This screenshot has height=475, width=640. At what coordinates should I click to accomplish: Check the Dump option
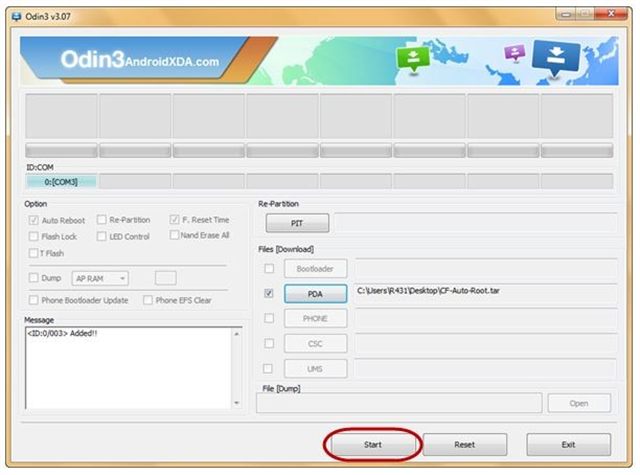[33, 278]
